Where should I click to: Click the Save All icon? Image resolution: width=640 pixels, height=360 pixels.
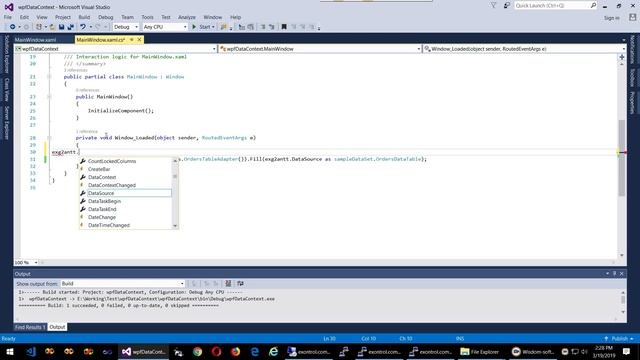point(71,27)
